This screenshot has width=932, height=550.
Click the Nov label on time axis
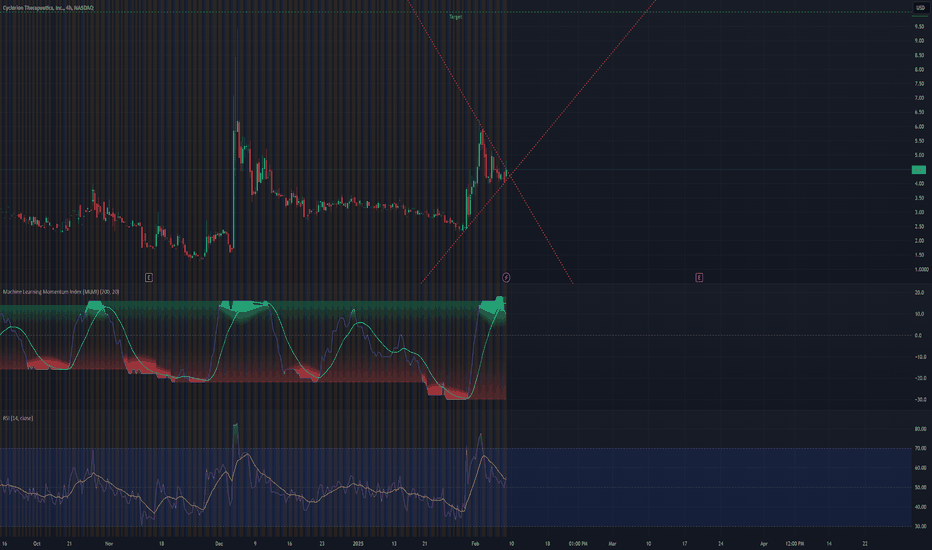[109, 543]
